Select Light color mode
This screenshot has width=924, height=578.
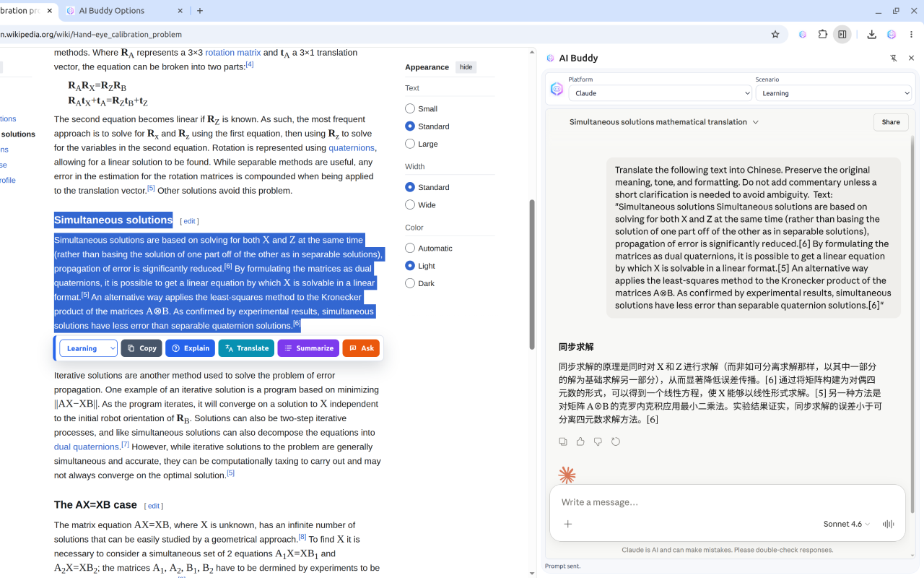click(x=410, y=266)
